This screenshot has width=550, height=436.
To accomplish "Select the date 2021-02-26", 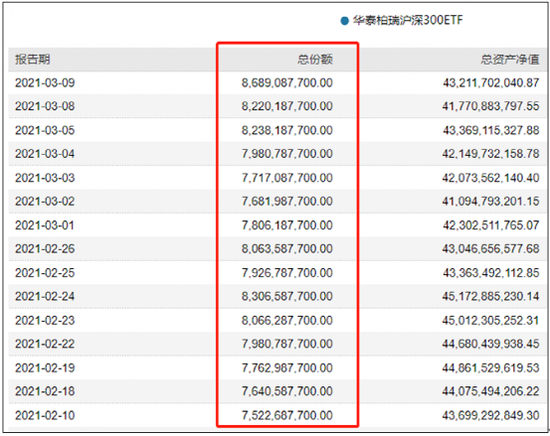I will [45, 249].
